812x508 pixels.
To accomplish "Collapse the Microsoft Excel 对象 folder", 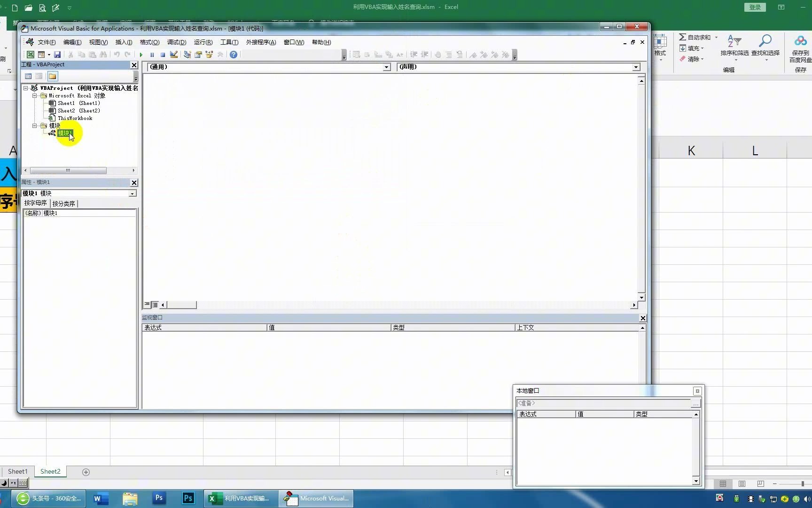I will [x=34, y=95].
